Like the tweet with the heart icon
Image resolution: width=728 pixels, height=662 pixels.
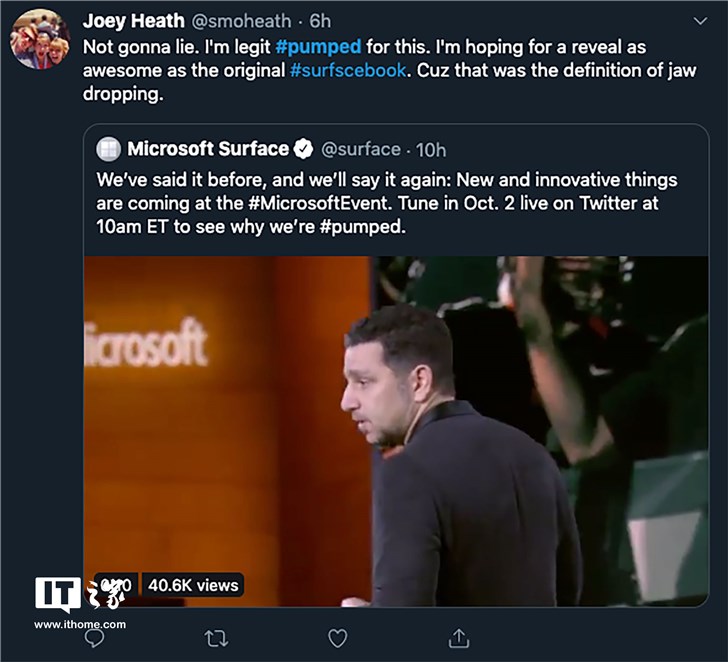pyautogui.click(x=338, y=637)
